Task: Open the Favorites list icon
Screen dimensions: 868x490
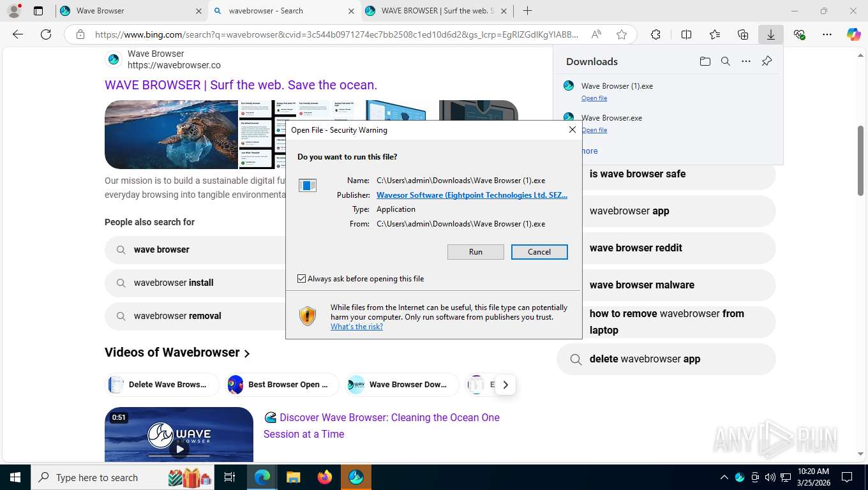Action: 715,34
